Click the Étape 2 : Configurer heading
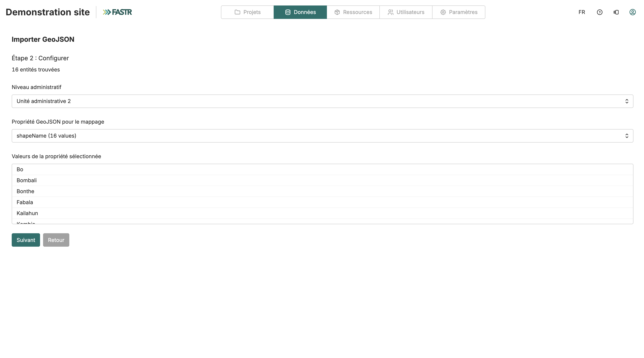The width and height of the screenshot is (644, 358). pyautogui.click(x=40, y=58)
